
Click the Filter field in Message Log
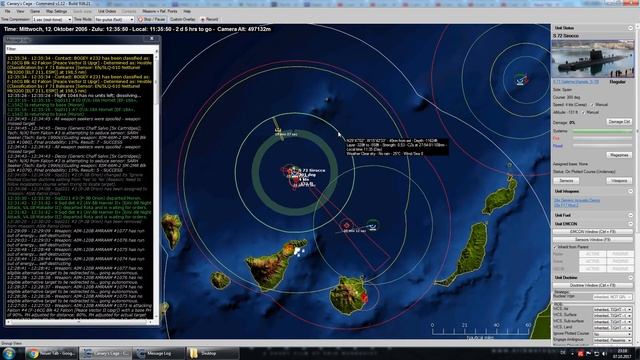80,49
